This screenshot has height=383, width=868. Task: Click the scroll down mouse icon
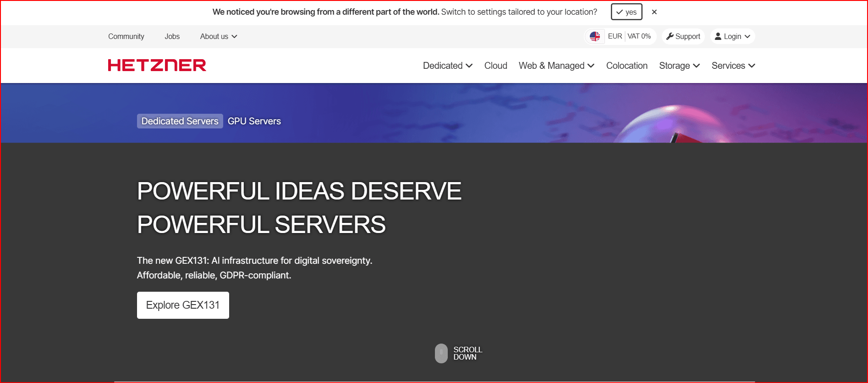click(x=441, y=353)
